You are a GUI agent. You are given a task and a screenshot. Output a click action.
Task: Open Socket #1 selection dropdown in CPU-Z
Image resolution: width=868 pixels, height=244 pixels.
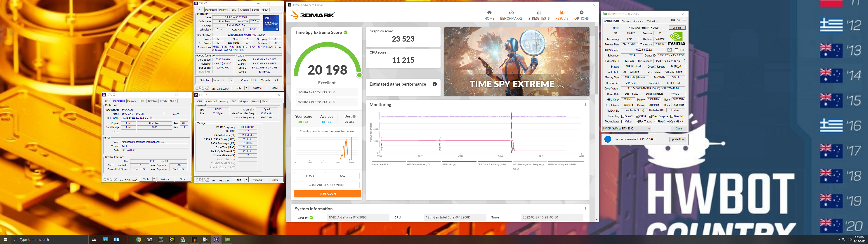pos(223,80)
